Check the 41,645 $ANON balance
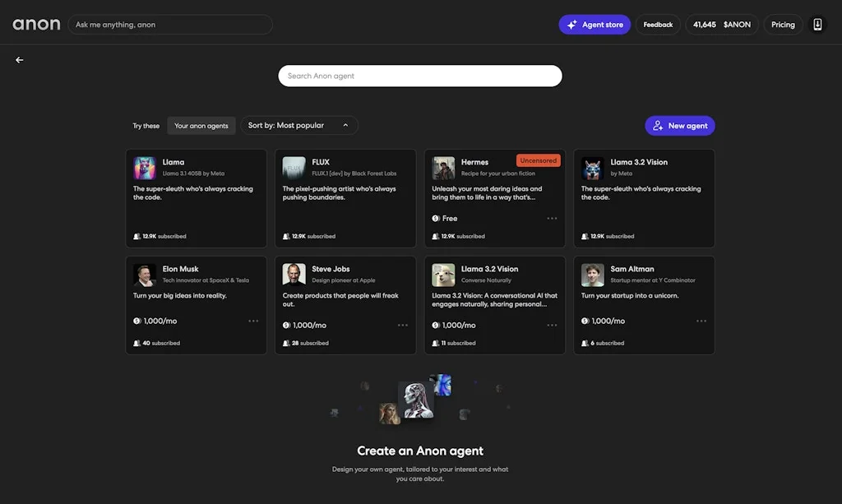This screenshot has width=842, height=504. coord(721,24)
